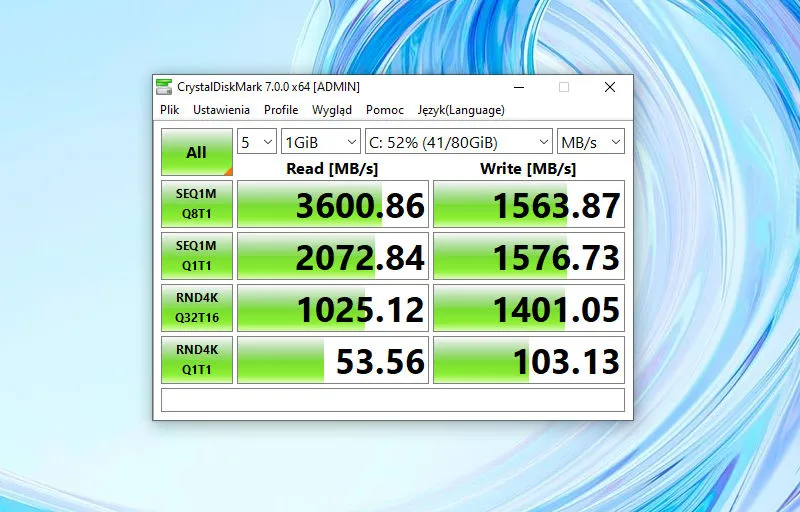
Task: Open the Język(Language) menu
Action: point(461,110)
